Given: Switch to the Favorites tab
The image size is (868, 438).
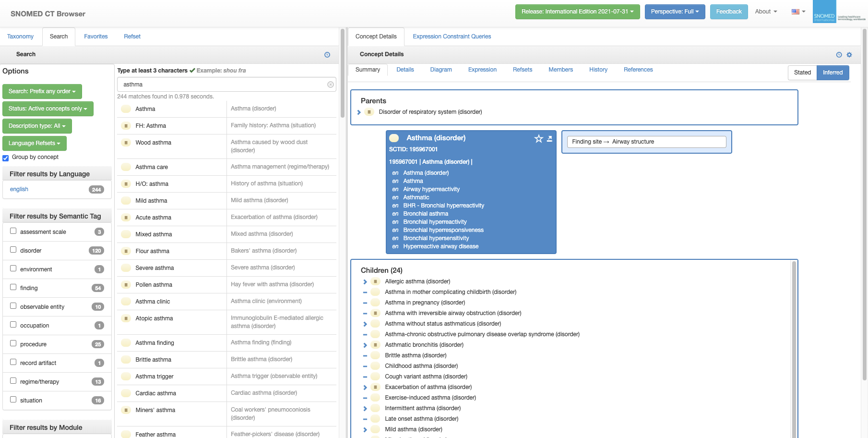Looking at the screenshot, I should point(95,36).
